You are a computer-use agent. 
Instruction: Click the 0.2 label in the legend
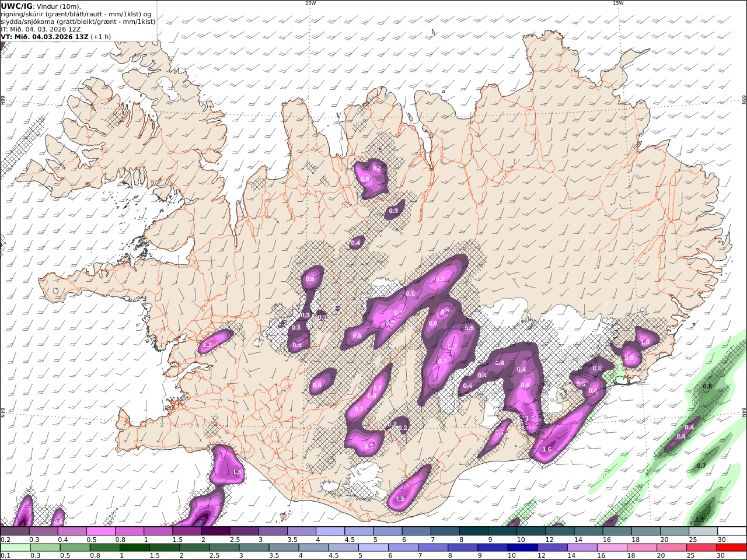(x=5, y=540)
